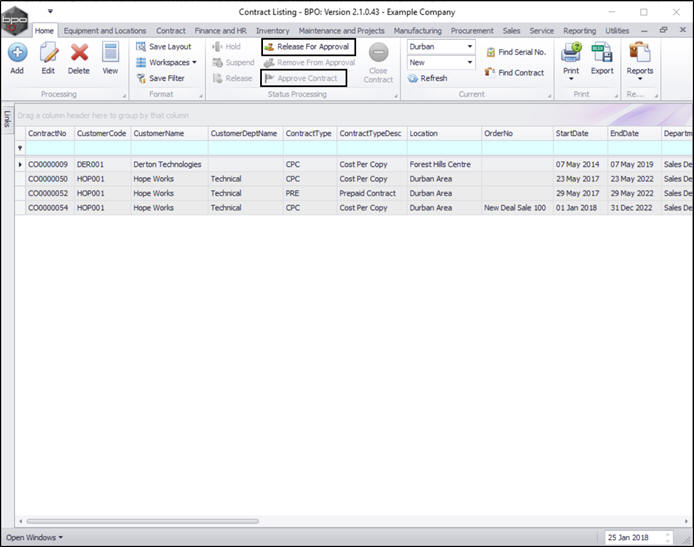Open the Durban site dropdown

470,46
